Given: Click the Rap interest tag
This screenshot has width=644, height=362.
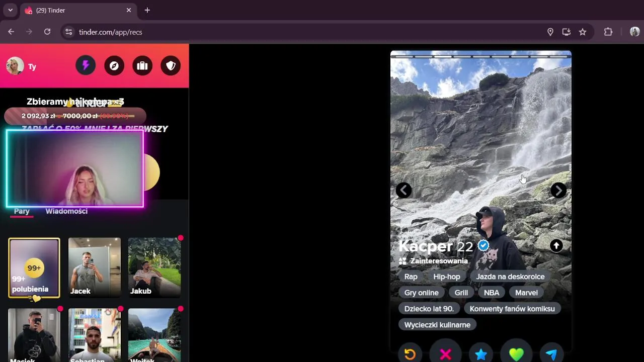Looking at the screenshot, I should (411, 277).
